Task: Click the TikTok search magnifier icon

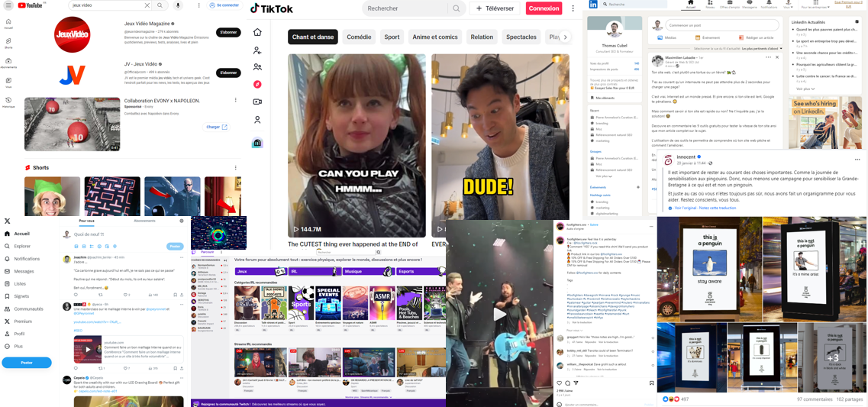Action: click(x=457, y=8)
